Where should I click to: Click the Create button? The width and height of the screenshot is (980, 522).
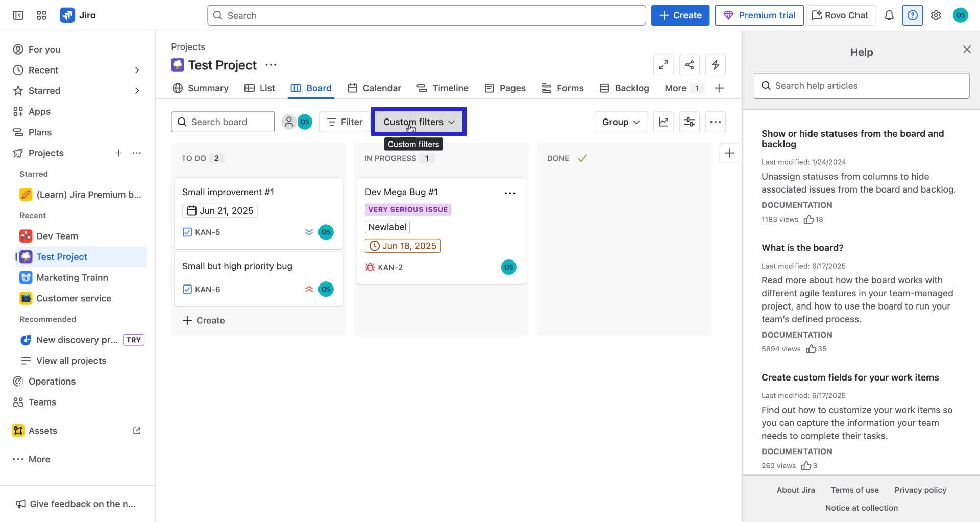680,15
